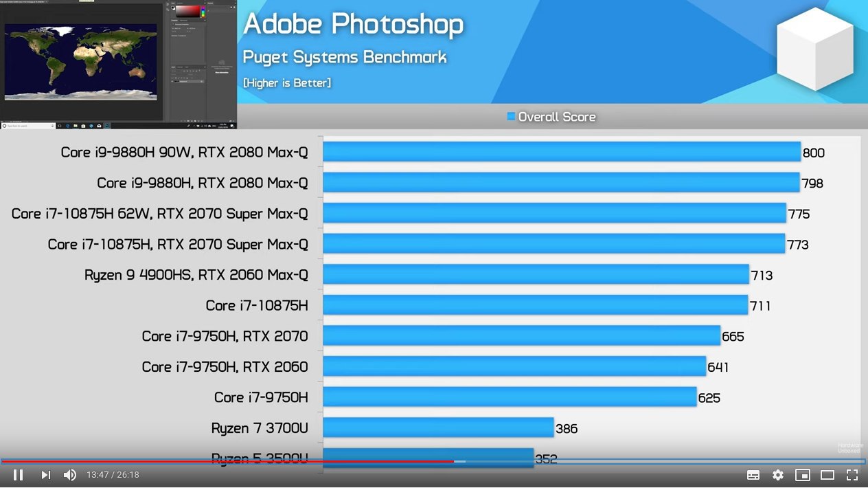Click the [Higher is Better] note
Image resolution: width=868 pixels, height=488 pixels.
click(x=287, y=83)
